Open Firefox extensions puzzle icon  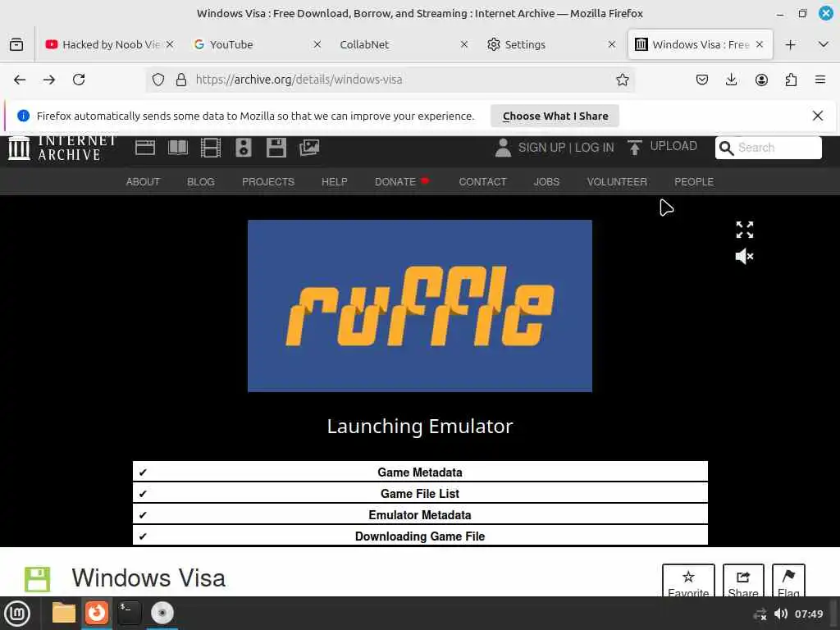point(791,80)
